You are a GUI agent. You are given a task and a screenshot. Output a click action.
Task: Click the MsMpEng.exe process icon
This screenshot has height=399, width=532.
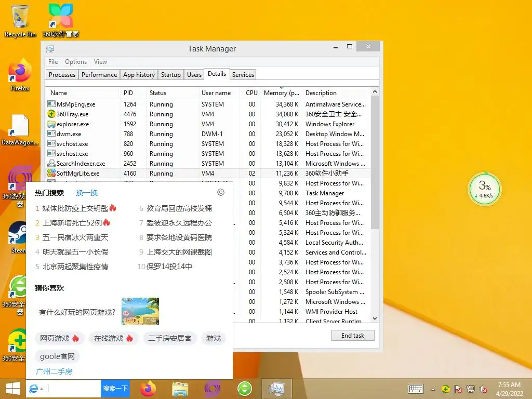point(51,104)
